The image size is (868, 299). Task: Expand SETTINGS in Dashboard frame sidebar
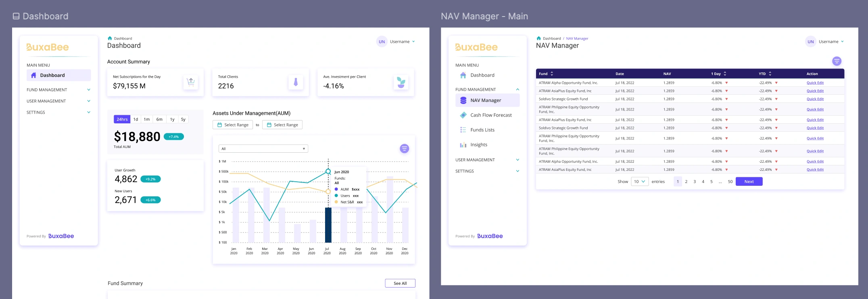click(x=58, y=112)
